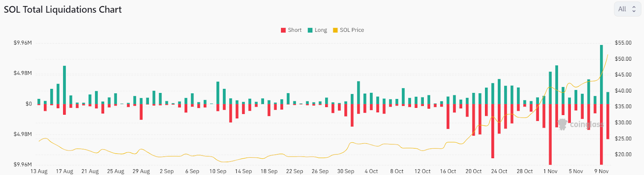Toggle the Long series legend label

point(321,30)
